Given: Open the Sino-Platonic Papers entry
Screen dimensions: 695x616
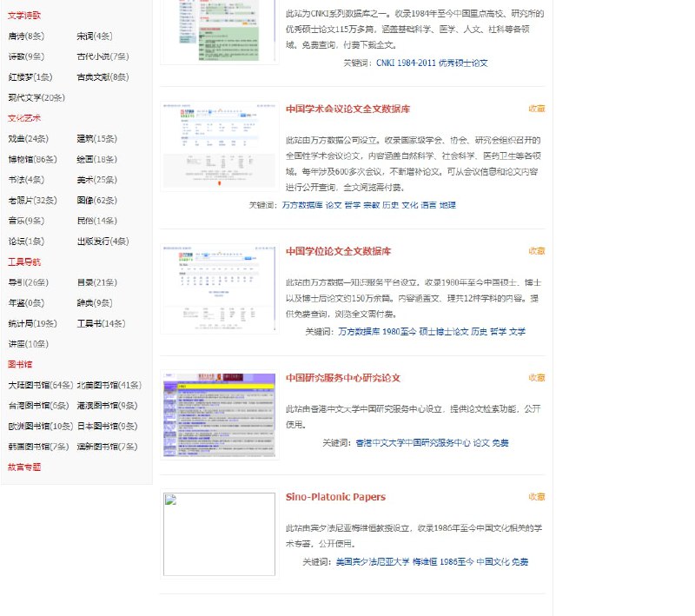Looking at the screenshot, I should point(338,497).
